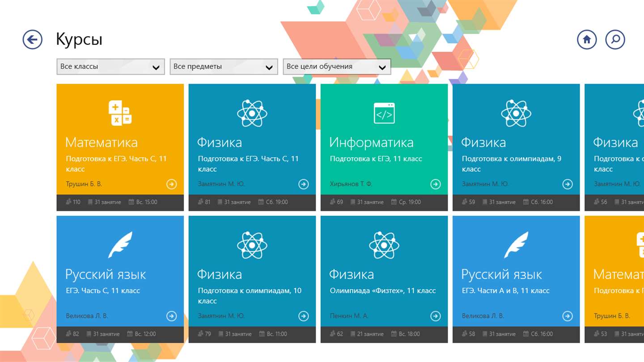This screenshot has width=644, height=362.
Task: Click the atom icon on Физика 10 класс olympiad tile
Action: [x=252, y=245]
